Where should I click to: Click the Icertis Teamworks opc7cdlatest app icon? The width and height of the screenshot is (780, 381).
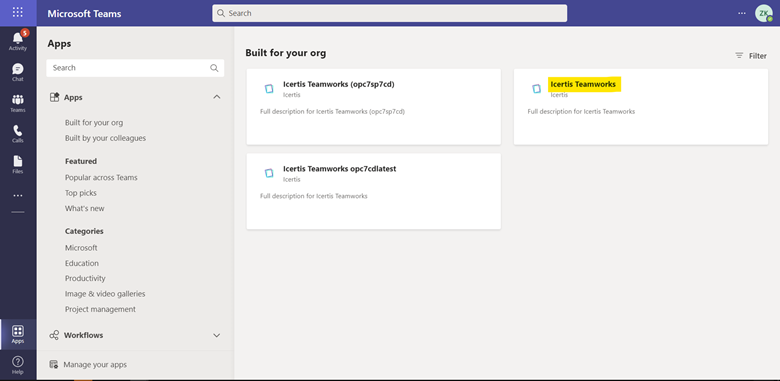269,173
